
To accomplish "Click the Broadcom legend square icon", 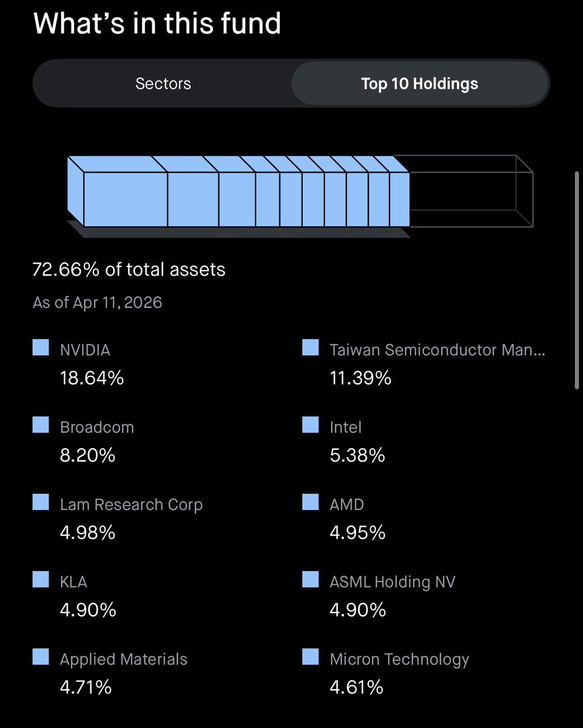I will coord(41,425).
